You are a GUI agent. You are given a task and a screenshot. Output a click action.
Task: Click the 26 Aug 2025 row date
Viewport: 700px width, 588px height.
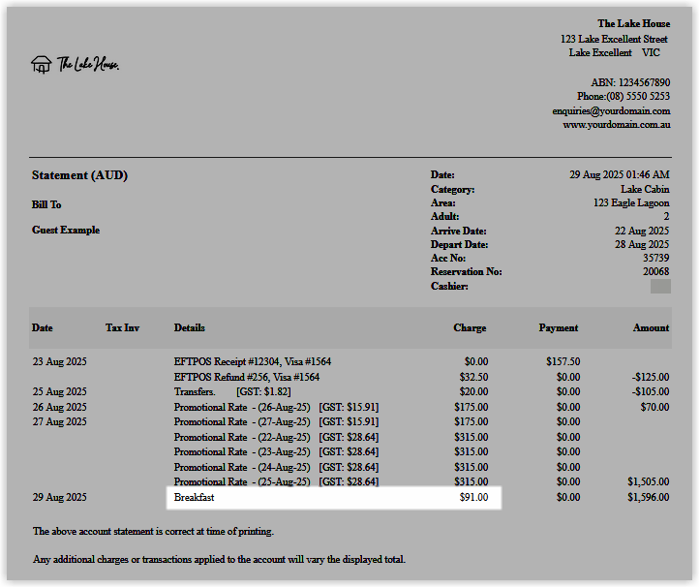click(59, 408)
